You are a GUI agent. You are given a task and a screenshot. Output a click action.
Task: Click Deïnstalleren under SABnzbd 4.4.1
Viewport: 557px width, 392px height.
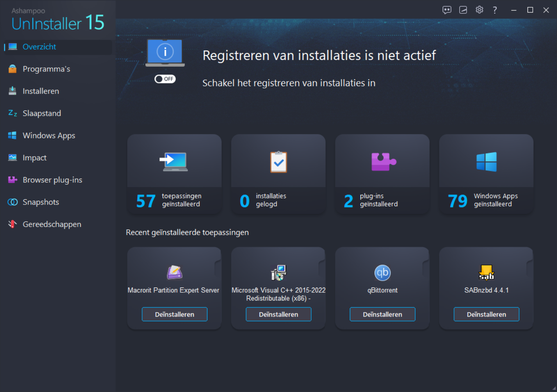coord(486,314)
